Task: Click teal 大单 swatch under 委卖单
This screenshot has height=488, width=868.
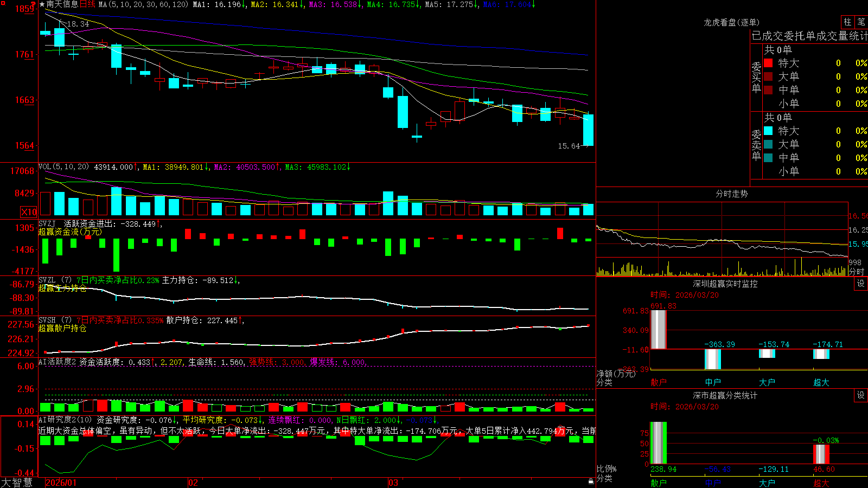Action: click(768, 144)
